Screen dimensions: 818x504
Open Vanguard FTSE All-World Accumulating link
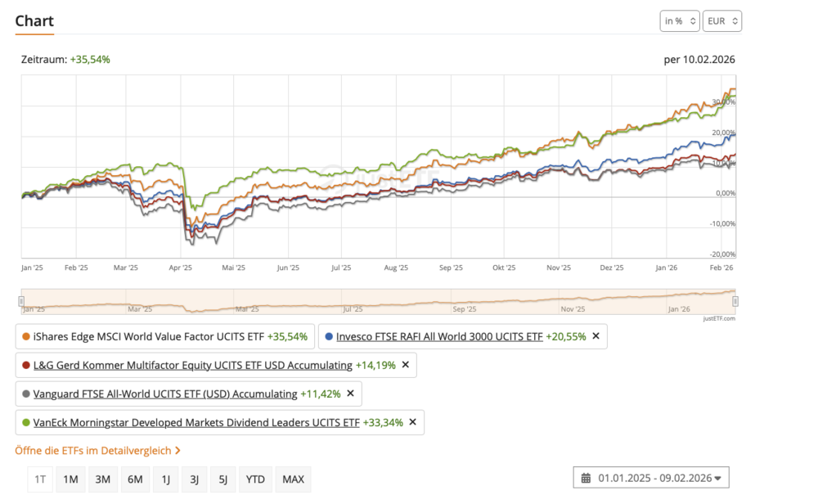pos(165,394)
